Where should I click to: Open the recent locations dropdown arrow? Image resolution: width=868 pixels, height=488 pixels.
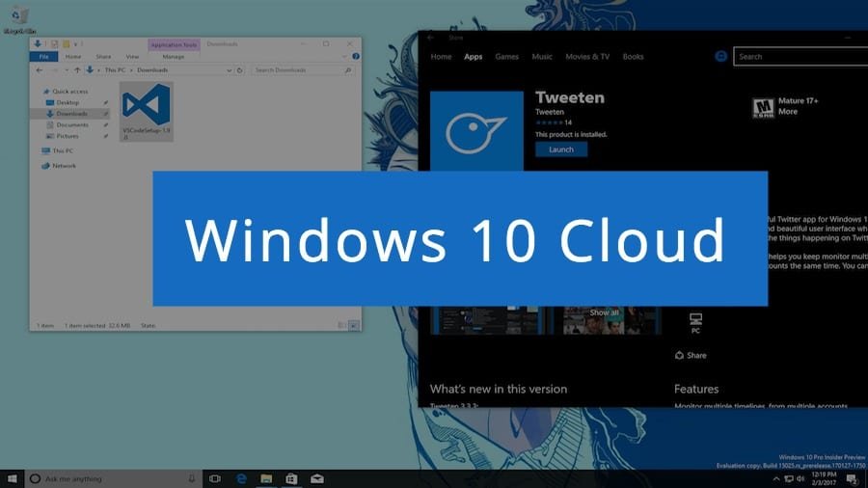68,70
